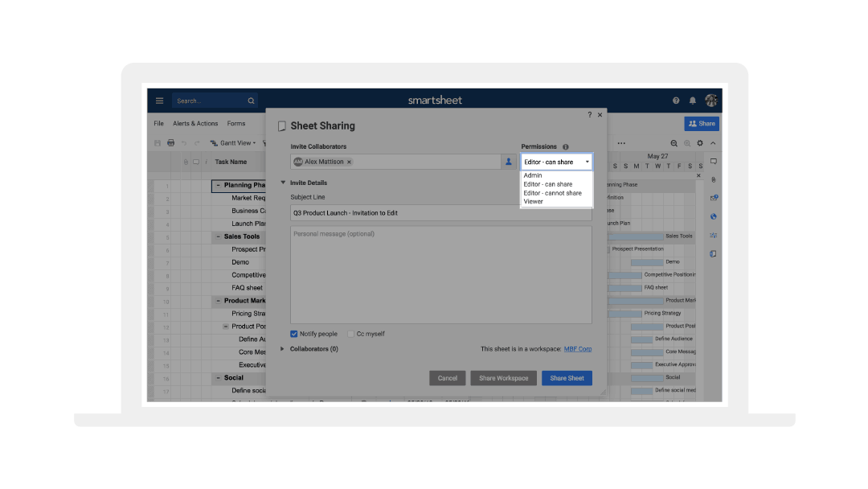The width and height of the screenshot is (868, 489).
Task: Click the toolbar overflow ellipsis
Action: tap(621, 143)
